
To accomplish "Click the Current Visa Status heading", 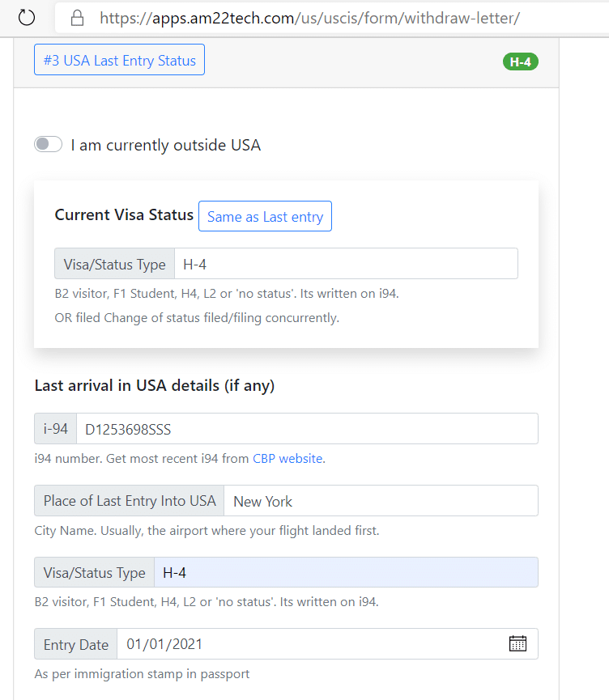I will pyautogui.click(x=124, y=214).
